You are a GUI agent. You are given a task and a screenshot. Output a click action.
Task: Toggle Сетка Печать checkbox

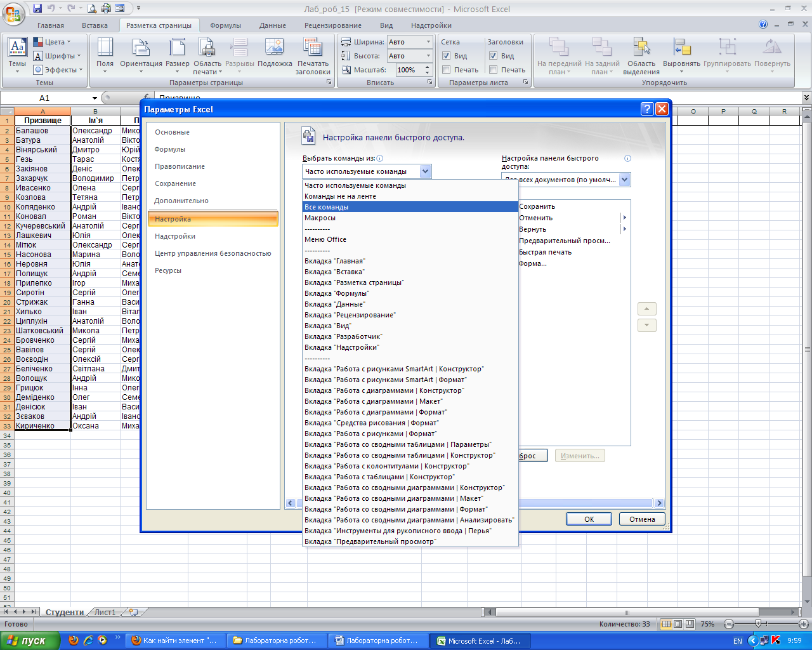(x=447, y=70)
